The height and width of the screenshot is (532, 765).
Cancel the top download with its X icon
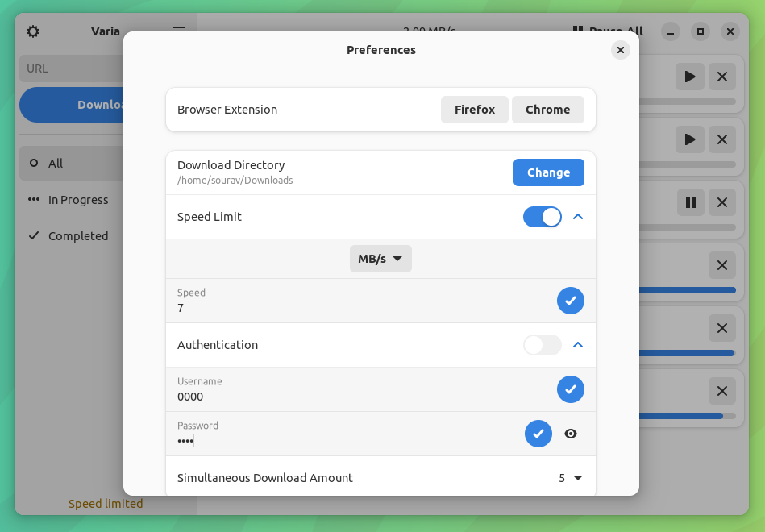pos(721,77)
